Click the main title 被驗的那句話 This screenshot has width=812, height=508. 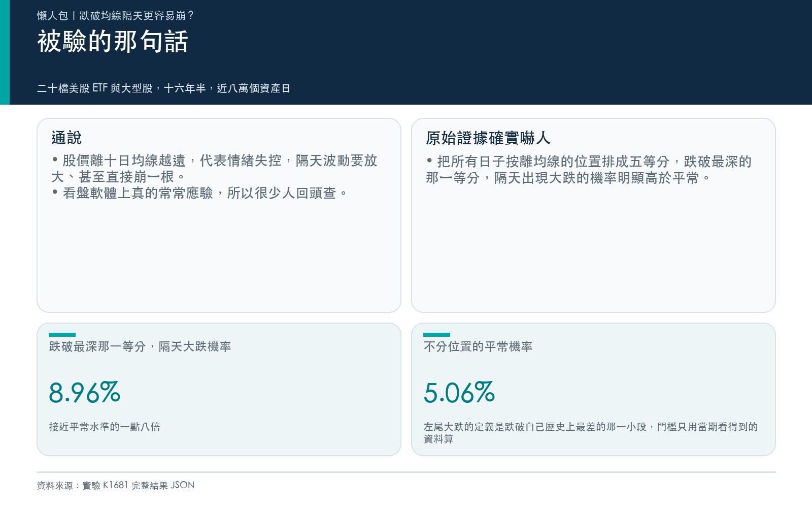(x=113, y=41)
